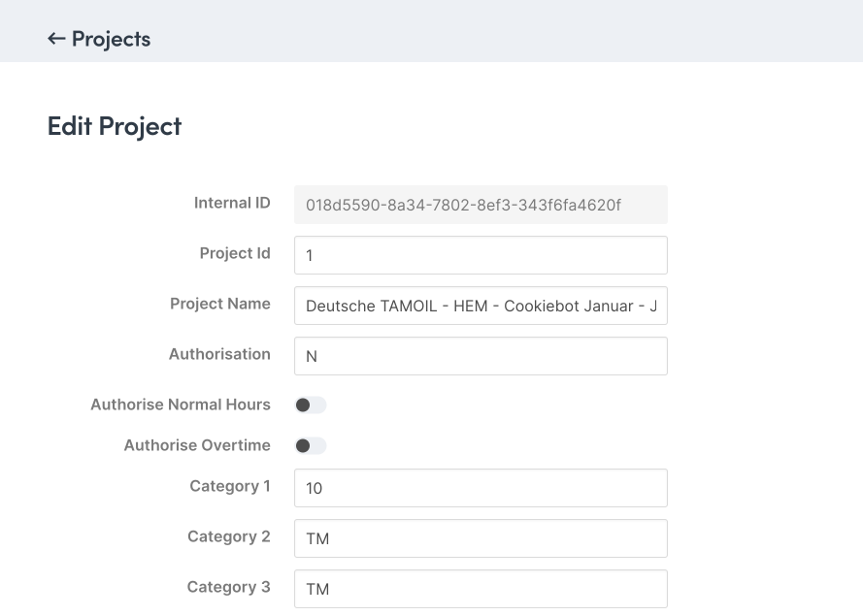Open the Projects breadcrumb link
Image resolution: width=863 pixels, height=616 pixels.
(111, 39)
